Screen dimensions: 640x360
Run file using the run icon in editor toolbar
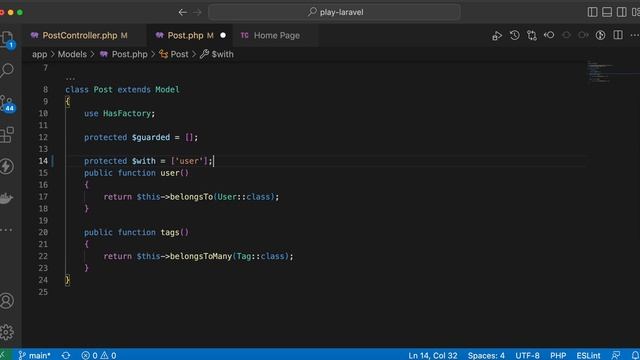(x=497, y=36)
